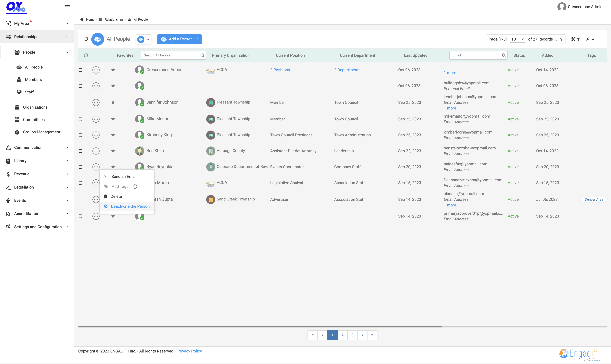Open the view selector dropdown beside All People
The image size is (611, 364).
click(144, 39)
